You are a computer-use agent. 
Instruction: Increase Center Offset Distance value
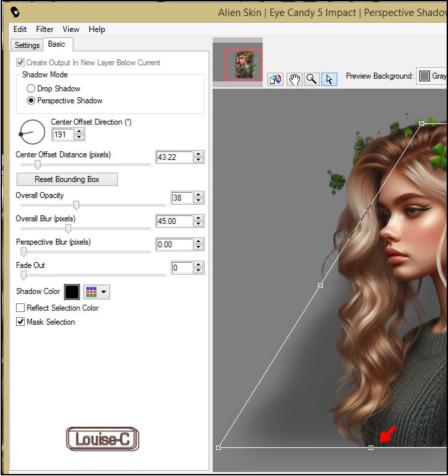[x=198, y=154]
